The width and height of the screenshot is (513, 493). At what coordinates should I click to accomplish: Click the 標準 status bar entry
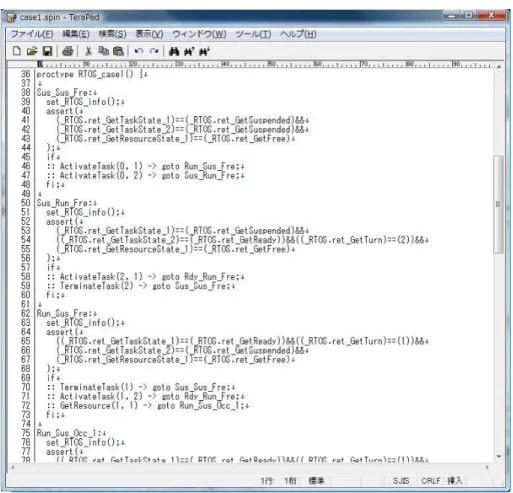tap(316, 481)
